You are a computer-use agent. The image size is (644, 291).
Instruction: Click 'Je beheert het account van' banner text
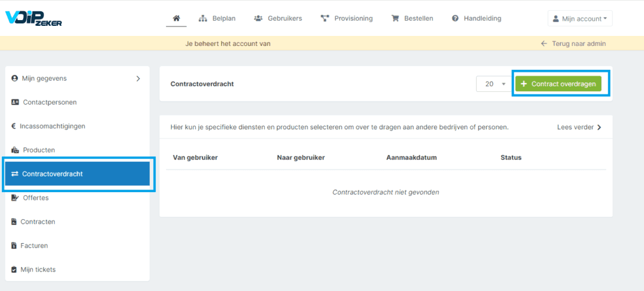click(228, 43)
